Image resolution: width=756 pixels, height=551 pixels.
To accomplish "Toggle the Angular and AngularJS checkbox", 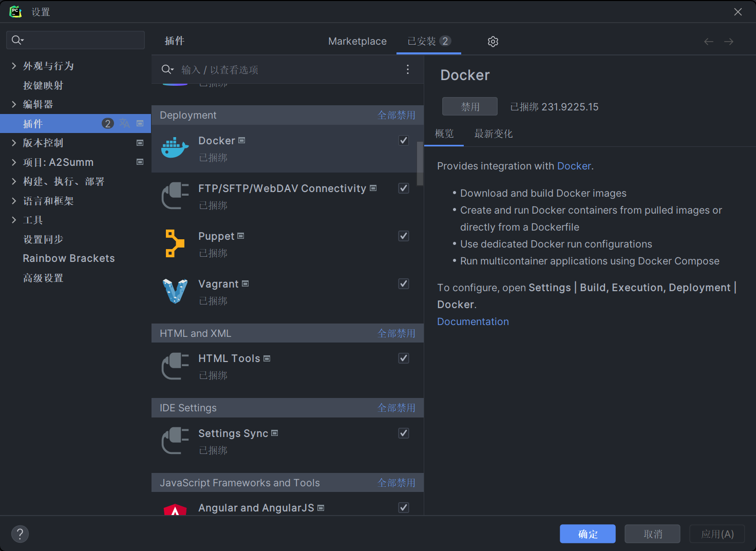I will (404, 507).
